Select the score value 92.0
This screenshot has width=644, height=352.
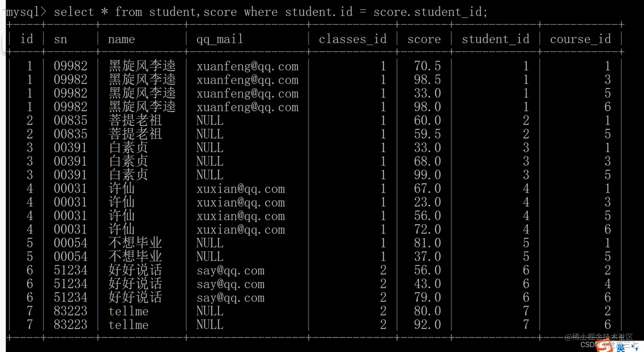point(428,325)
